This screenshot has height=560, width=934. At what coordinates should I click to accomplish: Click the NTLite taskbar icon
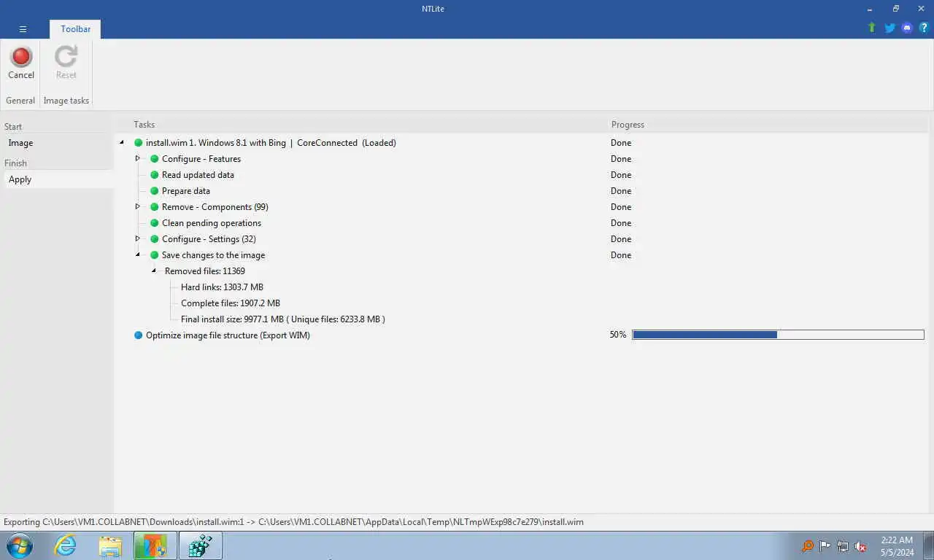tap(155, 545)
